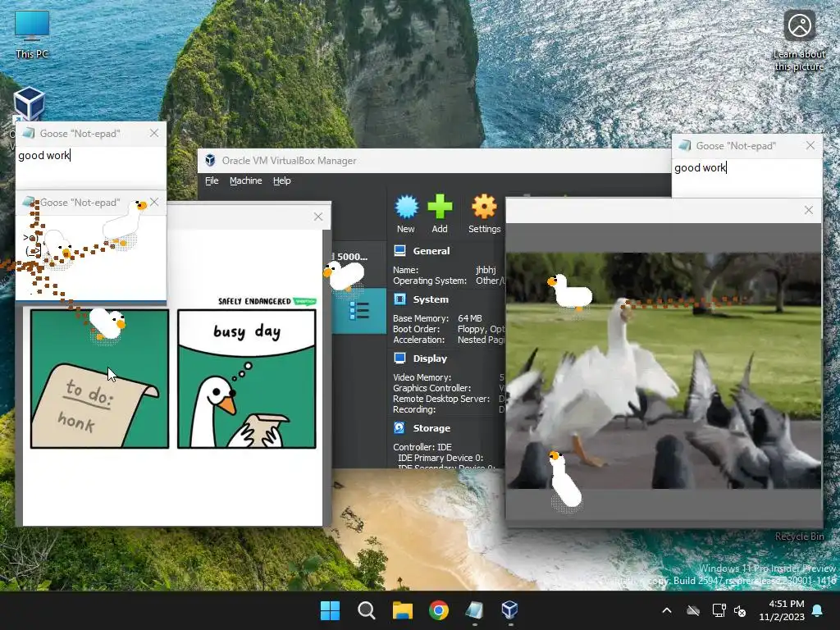Click the System section heading
Image resolution: width=840 pixels, height=630 pixels.
coord(431,299)
